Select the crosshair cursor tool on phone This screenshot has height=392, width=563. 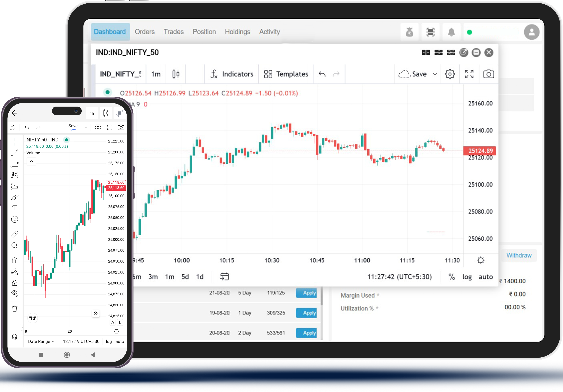[15, 142]
